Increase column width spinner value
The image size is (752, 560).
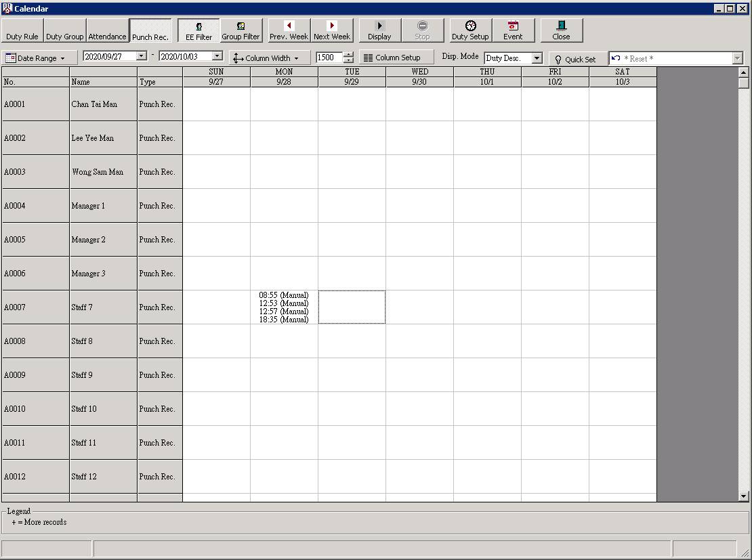coord(349,55)
